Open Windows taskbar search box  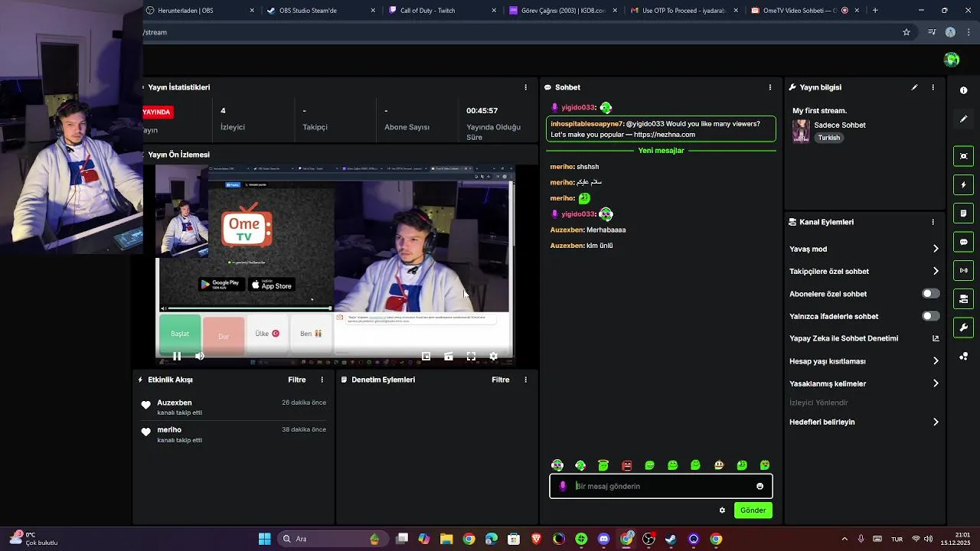[332, 539]
